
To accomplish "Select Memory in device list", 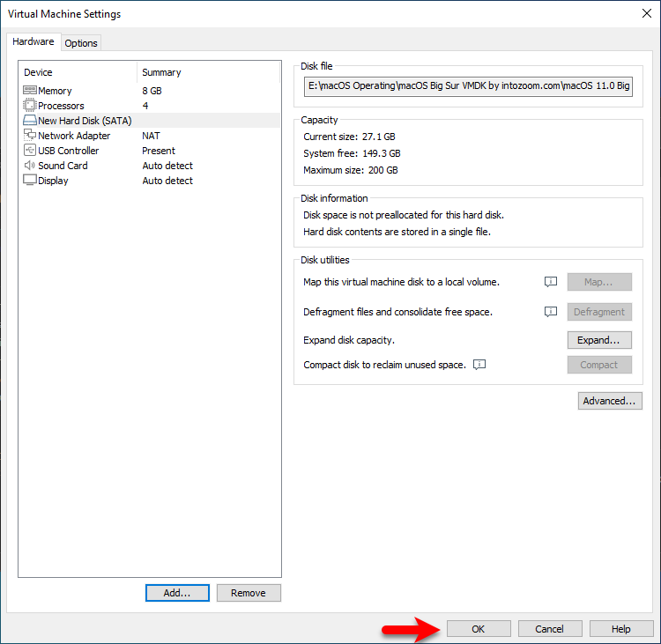I will pyautogui.click(x=150, y=91).
